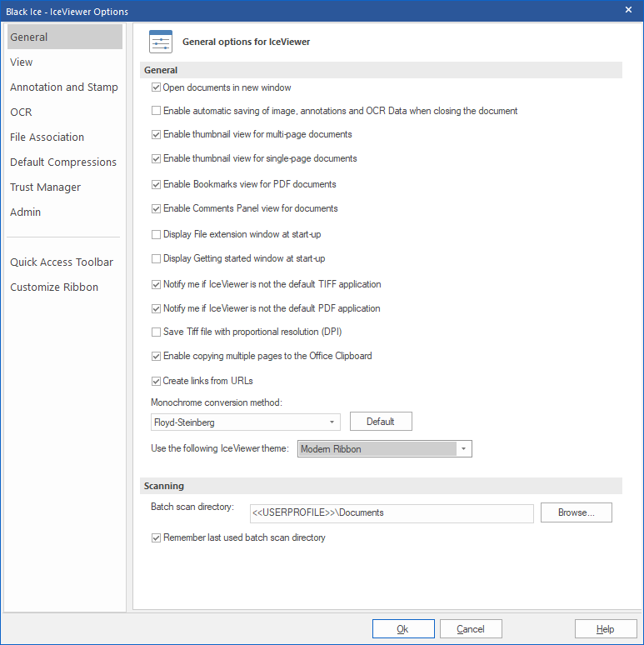Open Help for the options dialog

(x=606, y=629)
